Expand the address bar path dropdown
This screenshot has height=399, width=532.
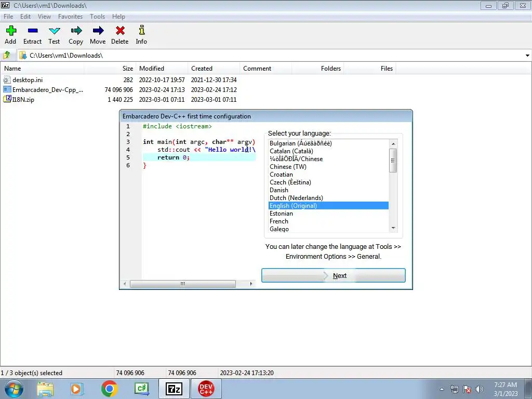pyautogui.click(x=527, y=55)
